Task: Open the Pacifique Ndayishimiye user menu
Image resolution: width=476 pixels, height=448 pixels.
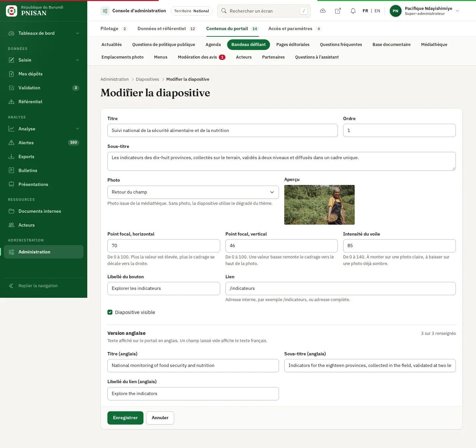Action: click(425, 11)
